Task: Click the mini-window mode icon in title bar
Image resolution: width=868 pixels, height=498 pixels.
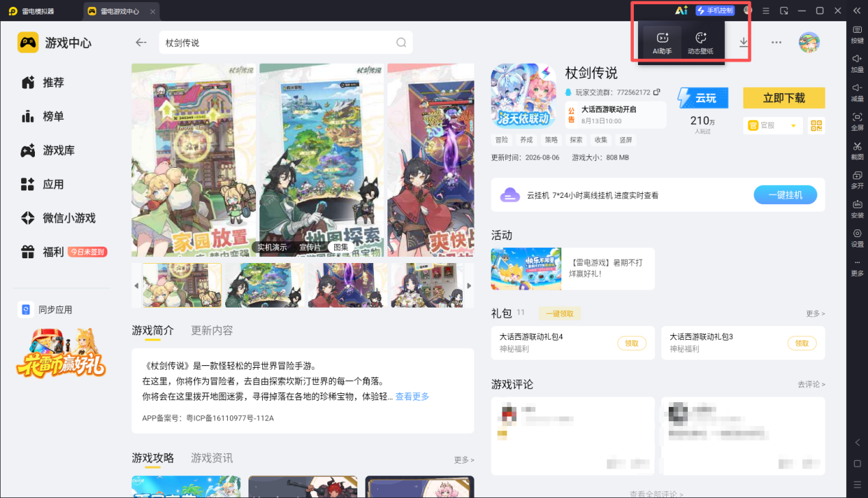Action: (x=784, y=11)
